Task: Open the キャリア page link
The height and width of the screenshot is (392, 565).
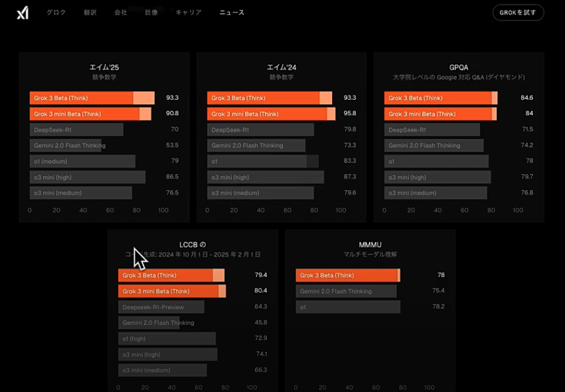Action: 189,12
